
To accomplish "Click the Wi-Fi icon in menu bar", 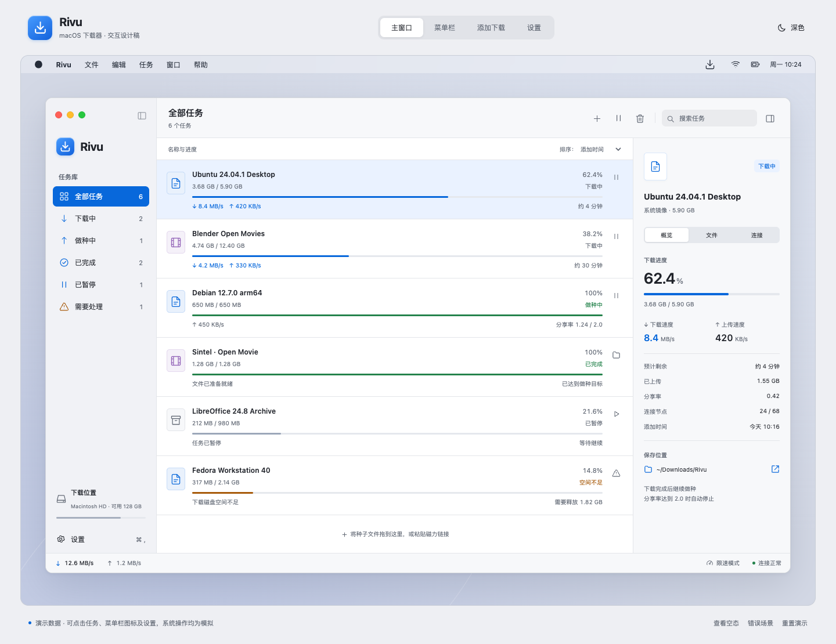I will pos(736,64).
